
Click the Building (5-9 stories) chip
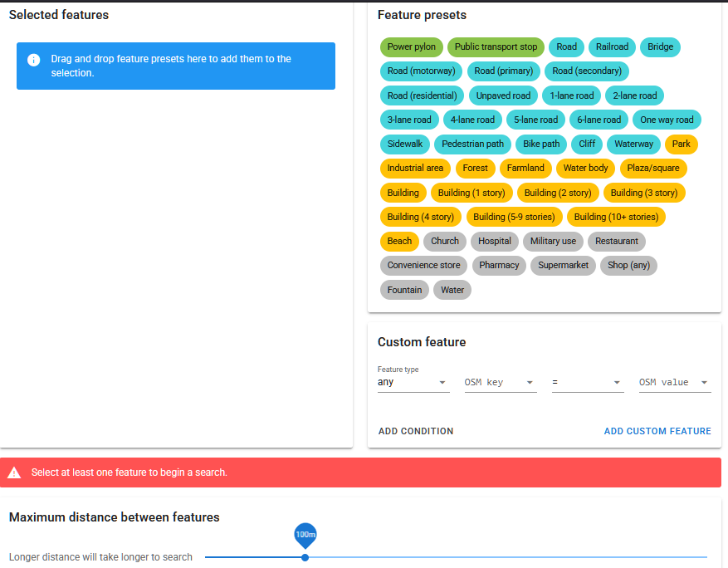(515, 217)
